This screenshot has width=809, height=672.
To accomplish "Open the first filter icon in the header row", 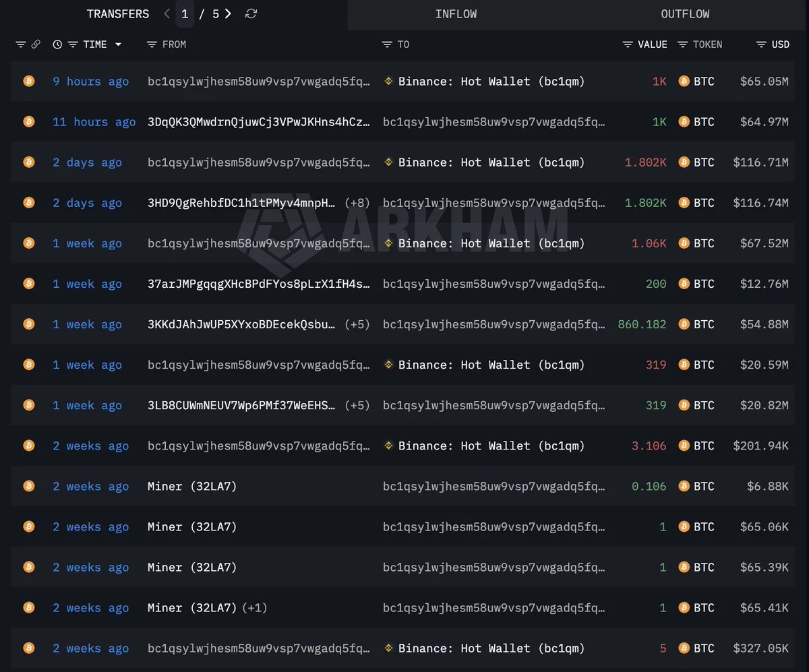I will coord(20,44).
